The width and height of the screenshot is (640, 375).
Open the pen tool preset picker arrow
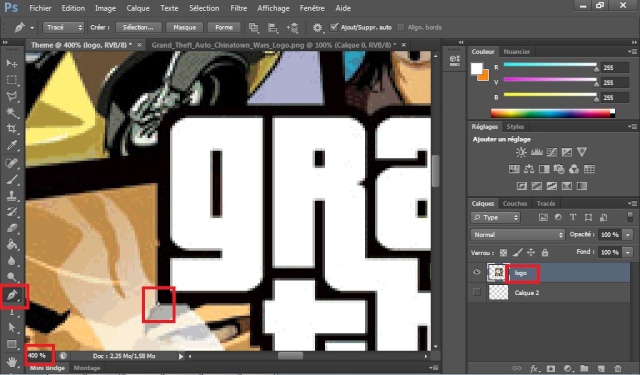(32, 28)
